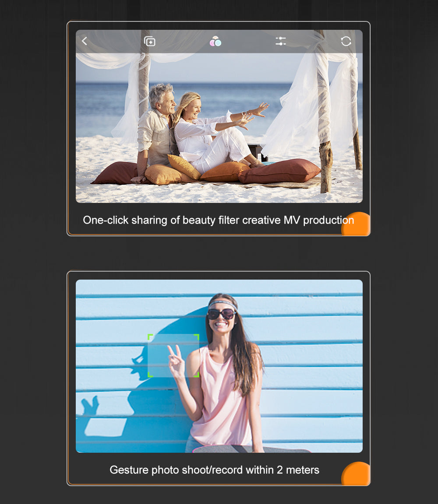Open the add media stack icon
Image resolution: width=438 pixels, height=504 pixels.
pyautogui.click(x=150, y=42)
